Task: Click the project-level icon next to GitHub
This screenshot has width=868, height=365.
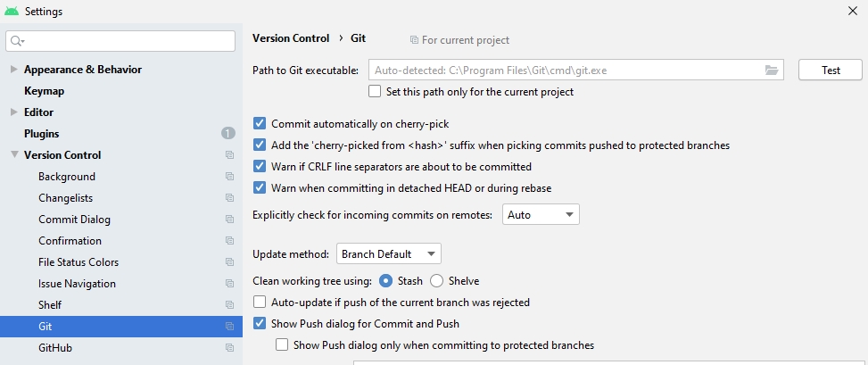Action: pos(229,348)
